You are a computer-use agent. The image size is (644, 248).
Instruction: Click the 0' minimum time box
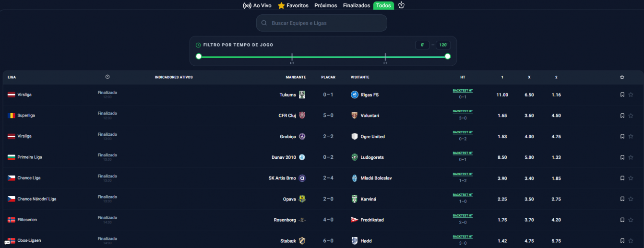(422, 45)
